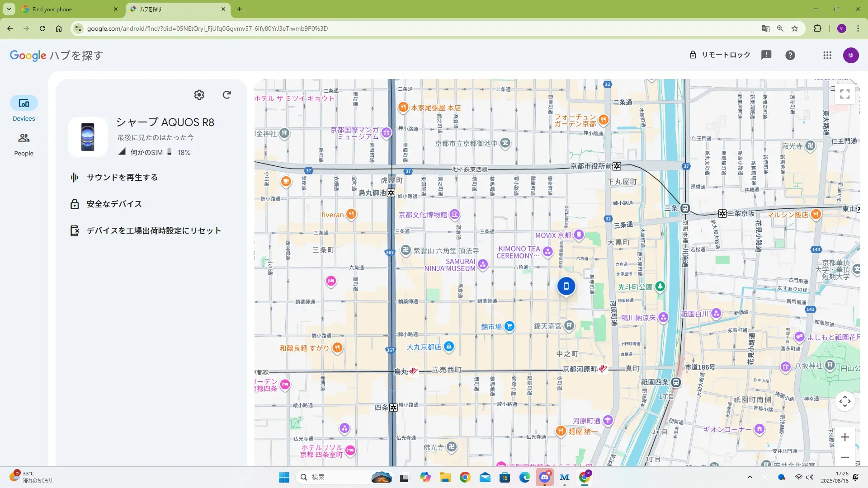Zoom out on the map

pos(844,457)
